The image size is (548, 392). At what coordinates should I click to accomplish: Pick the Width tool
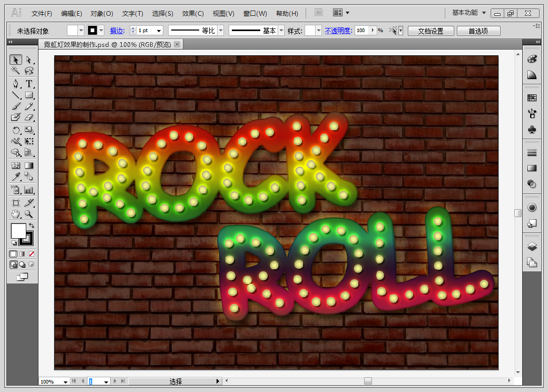16,142
